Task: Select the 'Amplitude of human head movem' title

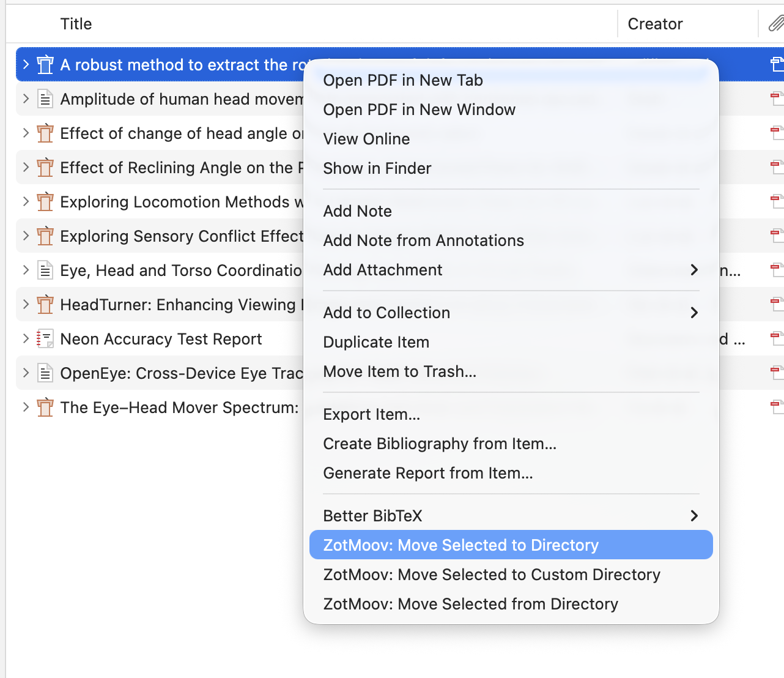Action: click(182, 99)
